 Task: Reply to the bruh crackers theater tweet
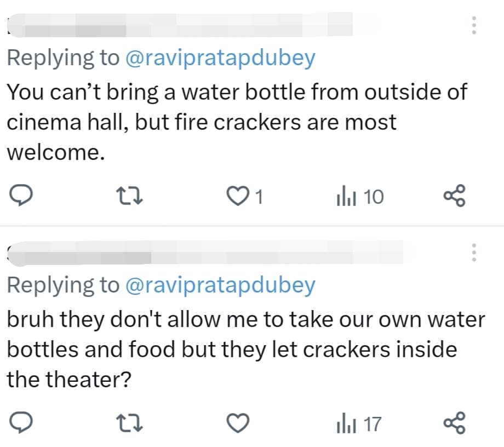(x=21, y=422)
